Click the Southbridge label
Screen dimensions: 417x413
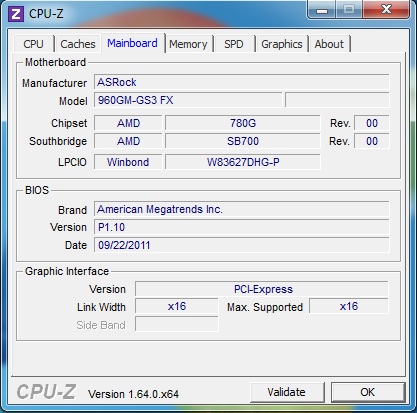click(x=58, y=141)
